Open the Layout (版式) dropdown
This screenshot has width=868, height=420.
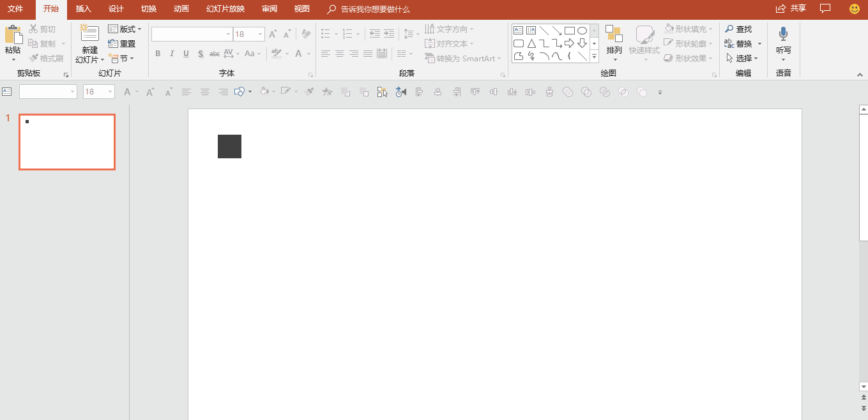point(125,29)
